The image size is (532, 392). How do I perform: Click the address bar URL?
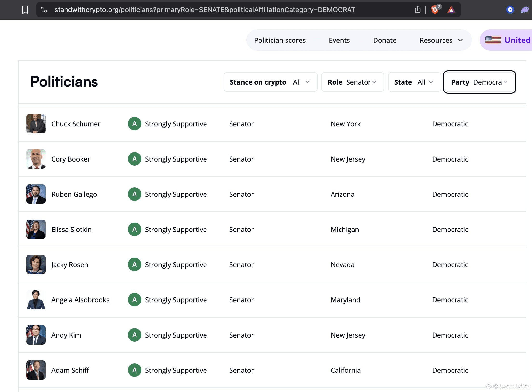[205, 10]
